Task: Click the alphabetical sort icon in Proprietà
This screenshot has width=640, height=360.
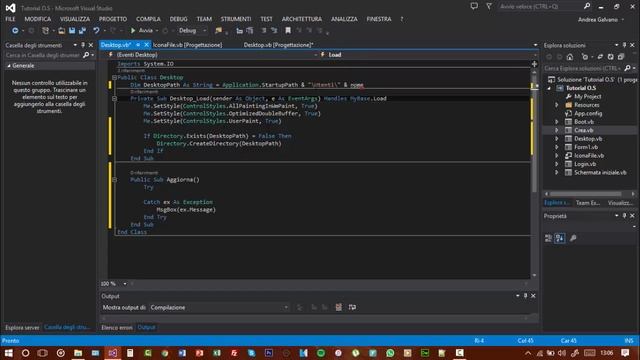Action: click(560, 238)
